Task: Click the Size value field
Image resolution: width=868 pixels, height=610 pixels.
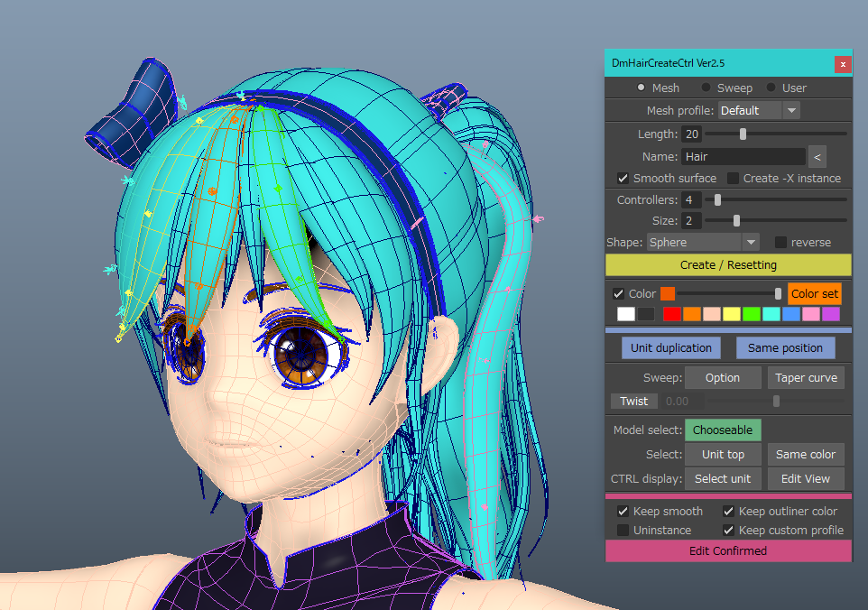Action: pos(692,221)
